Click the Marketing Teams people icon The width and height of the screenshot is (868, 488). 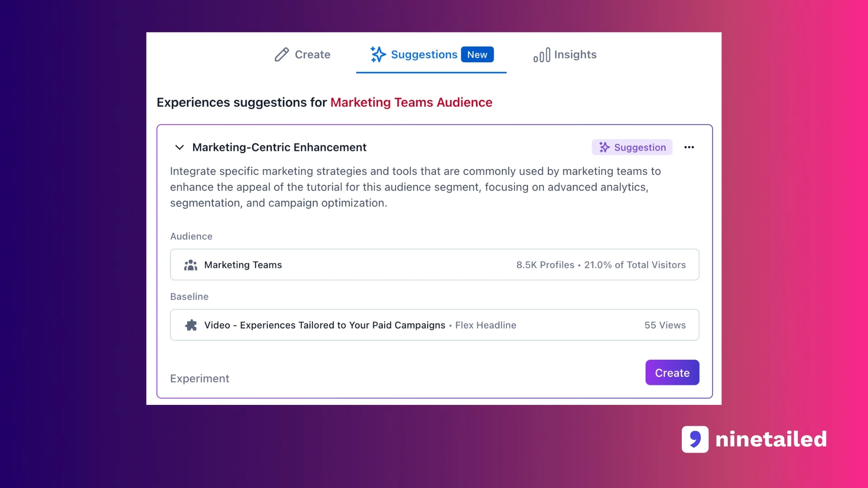pyautogui.click(x=190, y=265)
